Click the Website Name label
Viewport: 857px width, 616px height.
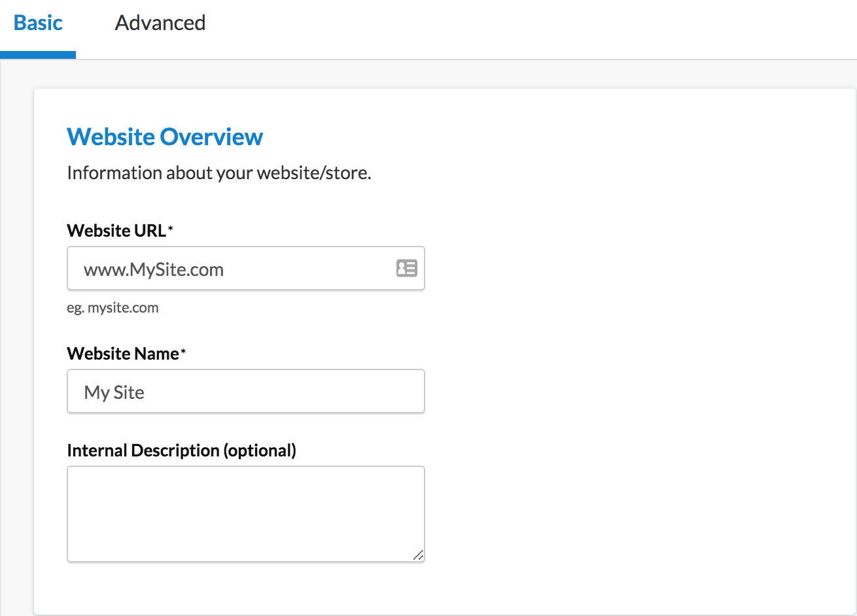(x=122, y=354)
